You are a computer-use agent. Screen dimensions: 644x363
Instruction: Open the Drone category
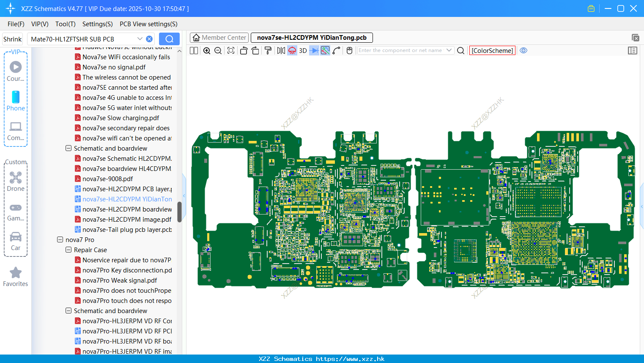[x=16, y=181]
